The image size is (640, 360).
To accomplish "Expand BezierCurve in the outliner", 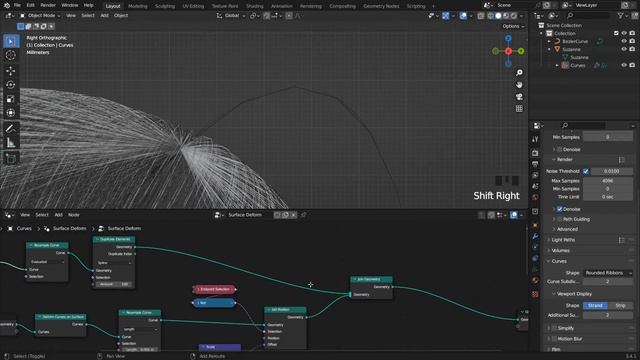I will (x=549, y=41).
